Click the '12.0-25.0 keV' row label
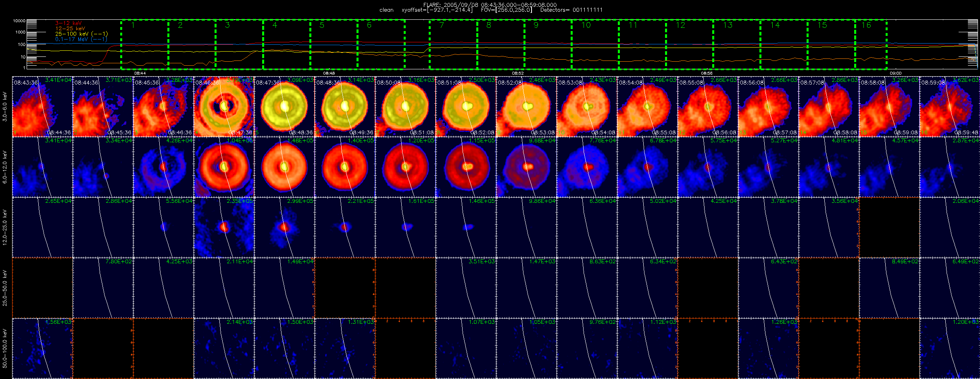980x379 pixels. point(5,227)
